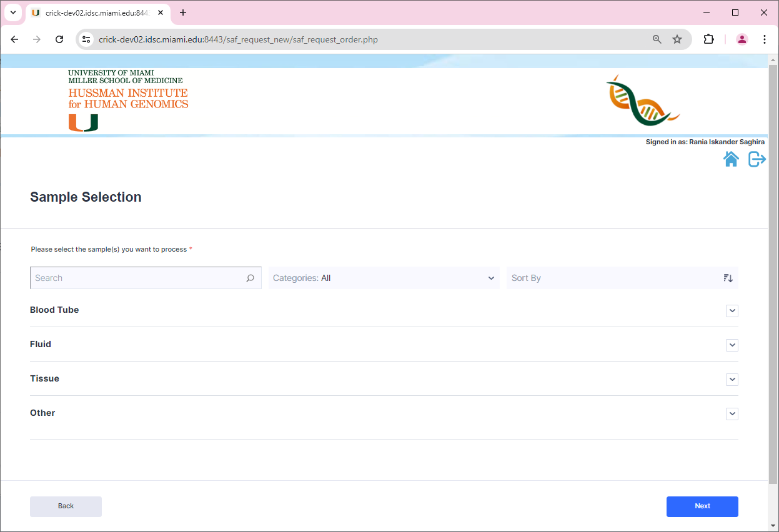
Task: Click the Back button
Action: point(66,506)
